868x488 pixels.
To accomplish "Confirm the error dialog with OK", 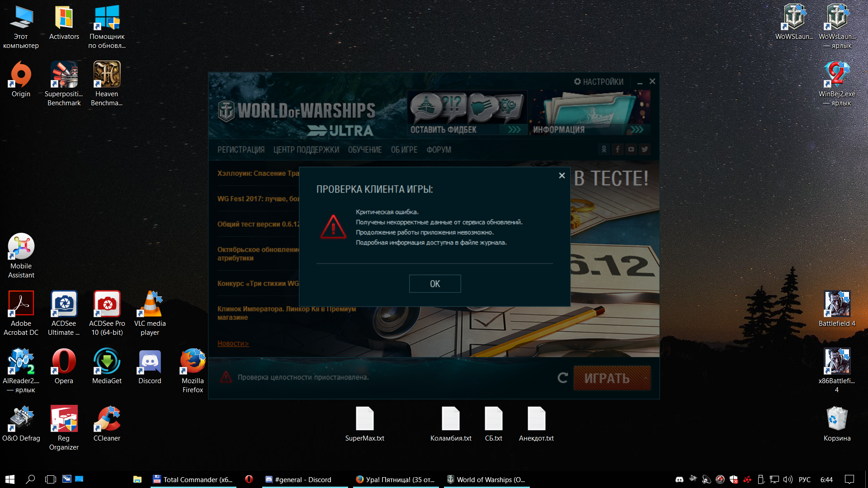I will [x=435, y=284].
